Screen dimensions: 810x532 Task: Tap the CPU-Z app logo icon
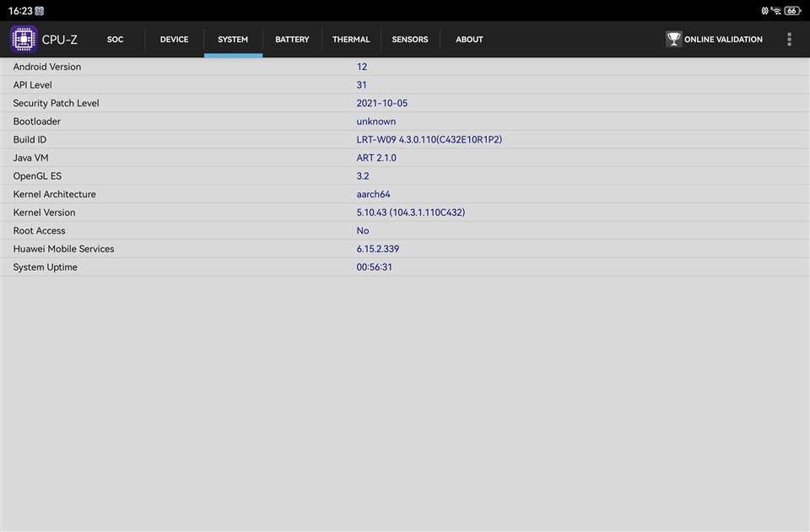[x=24, y=40]
